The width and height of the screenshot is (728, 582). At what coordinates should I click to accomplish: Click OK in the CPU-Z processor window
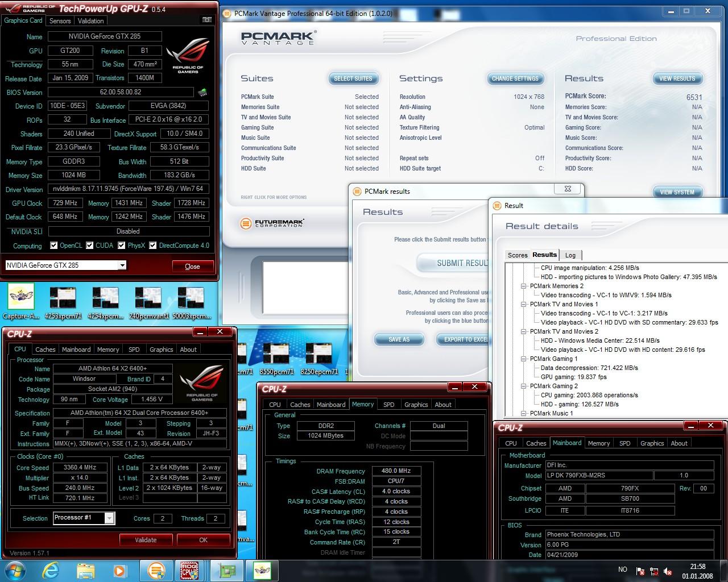203,540
